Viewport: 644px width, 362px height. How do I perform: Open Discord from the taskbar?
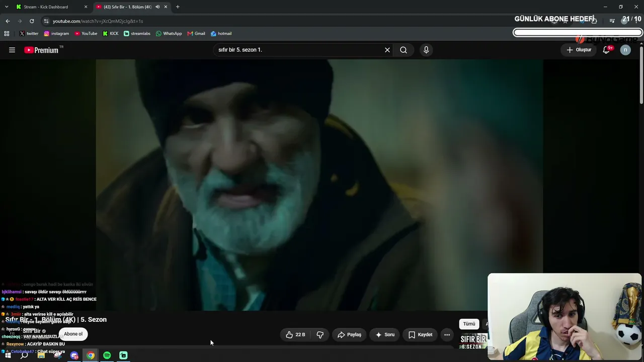tap(74, 355)
